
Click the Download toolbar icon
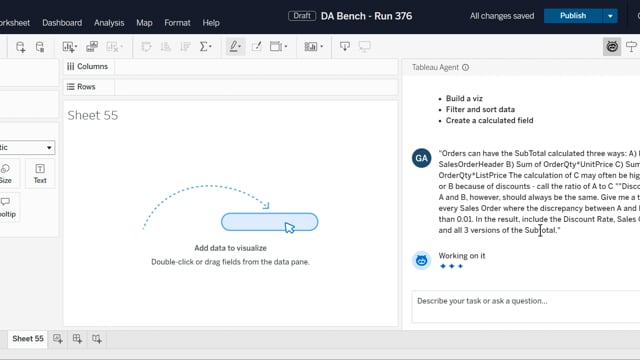(345, 47)
